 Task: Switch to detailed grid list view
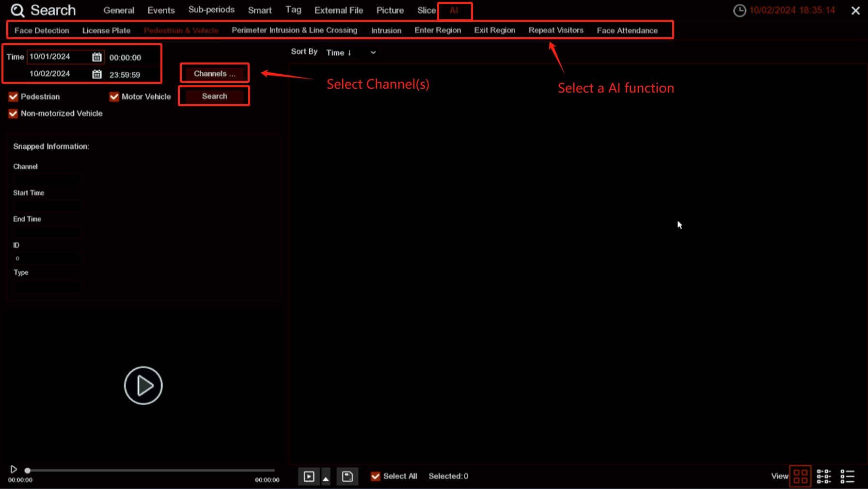[824, 476]
